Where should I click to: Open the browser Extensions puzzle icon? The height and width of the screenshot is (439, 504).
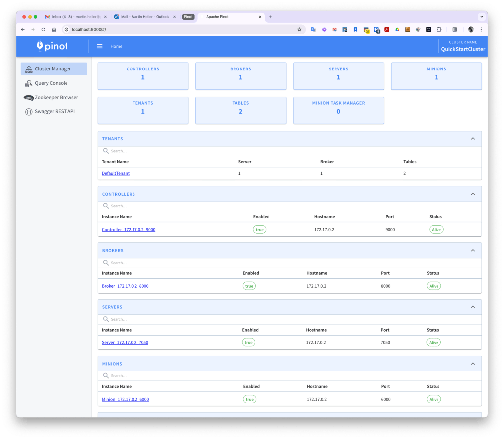[439, 30]
